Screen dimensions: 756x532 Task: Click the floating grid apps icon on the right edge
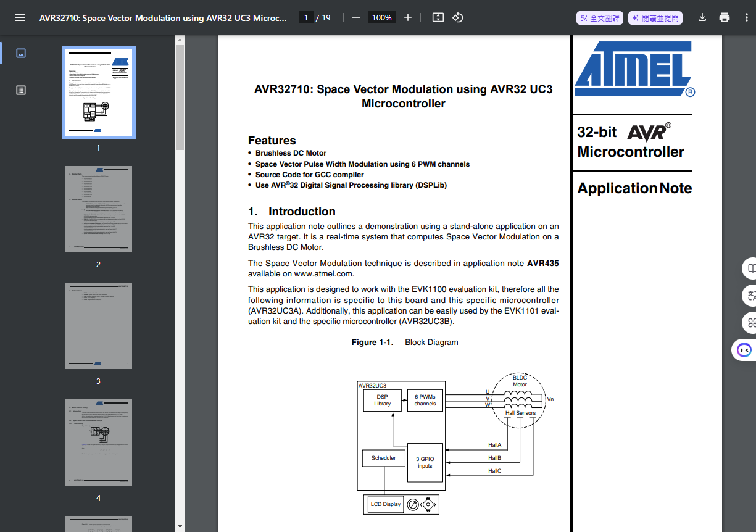[751, 322]
